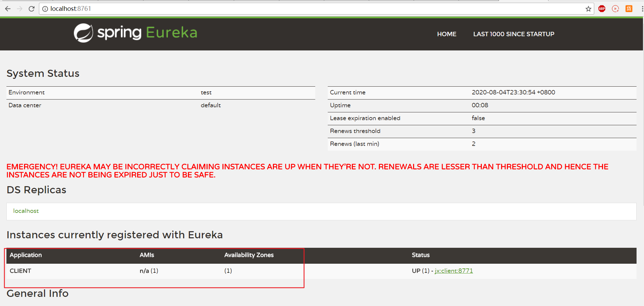Select the Environment value 'test'

[x=206, y=92]
